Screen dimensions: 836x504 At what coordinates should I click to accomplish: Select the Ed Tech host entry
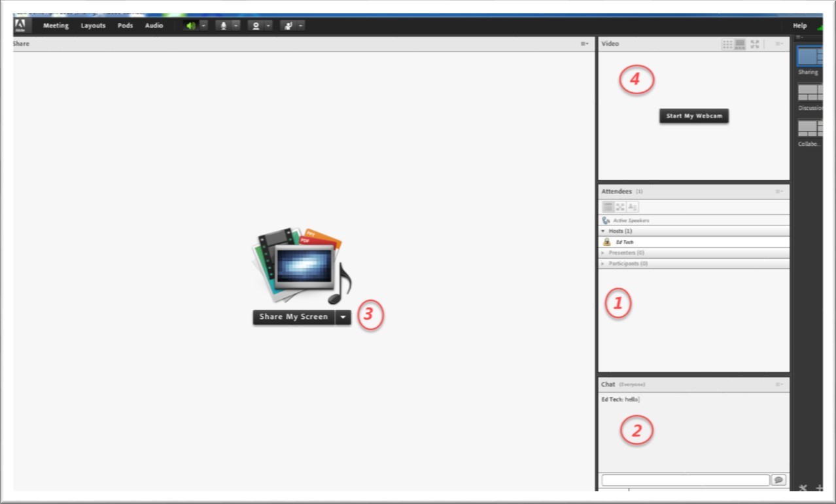(x=693, y=242)
